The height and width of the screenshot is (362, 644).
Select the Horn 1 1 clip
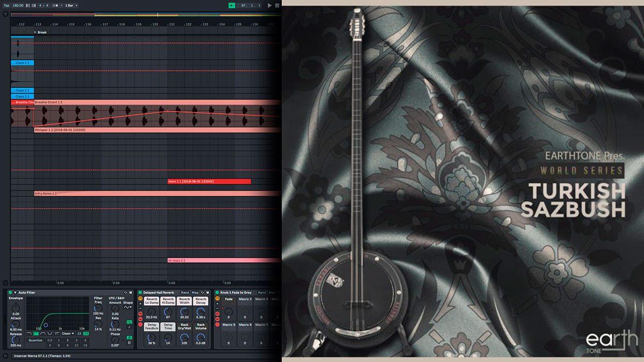(209, 181)
